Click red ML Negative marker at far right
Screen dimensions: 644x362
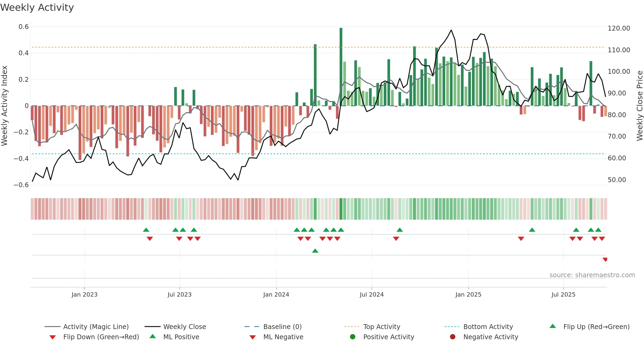[605, 259]
